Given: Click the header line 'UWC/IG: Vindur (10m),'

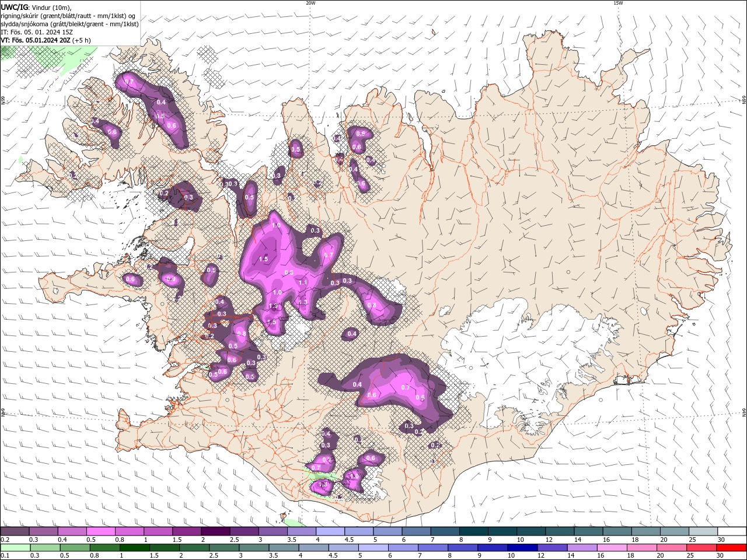Looking at the screenshot, I should point(36,7).
